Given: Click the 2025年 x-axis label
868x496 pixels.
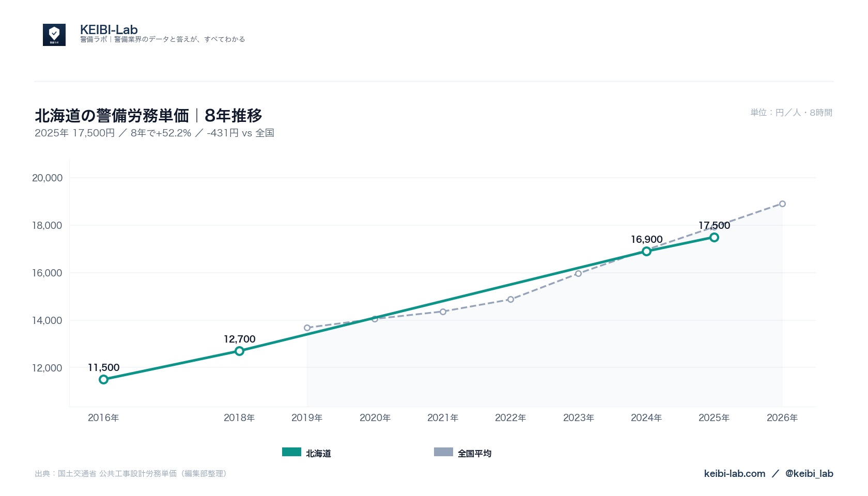Looking at the screenshot, I should tap(714, 417).
